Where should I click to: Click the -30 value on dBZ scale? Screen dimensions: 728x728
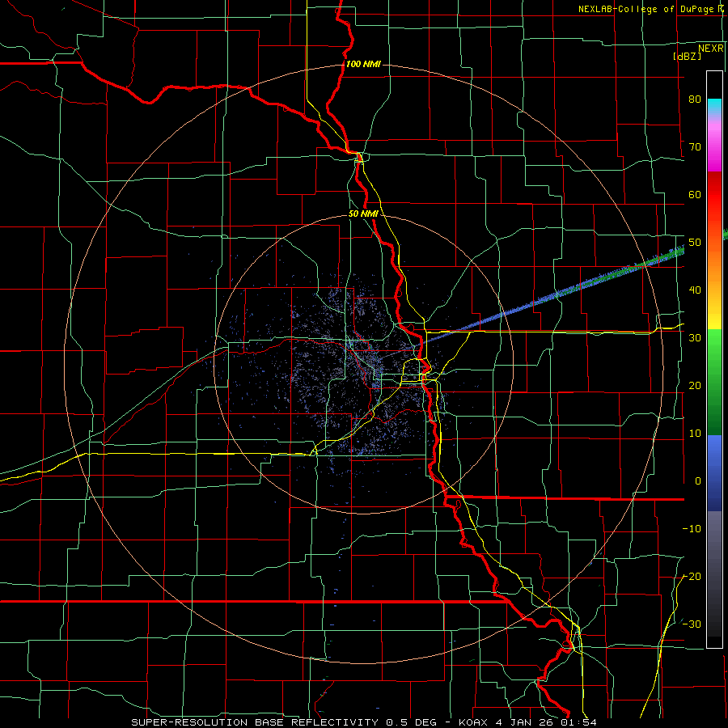tap(692, 625)
